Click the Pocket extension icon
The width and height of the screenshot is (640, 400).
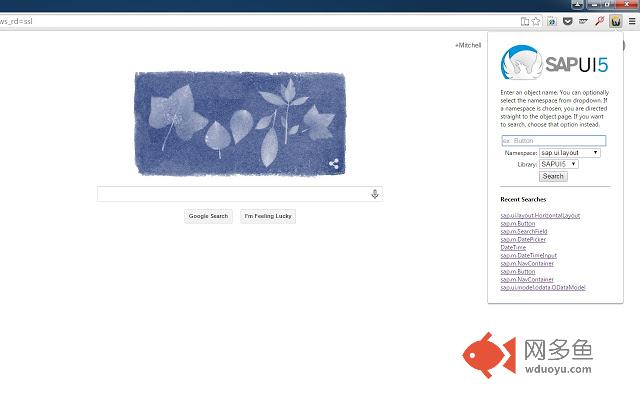[x=567, y=21]
